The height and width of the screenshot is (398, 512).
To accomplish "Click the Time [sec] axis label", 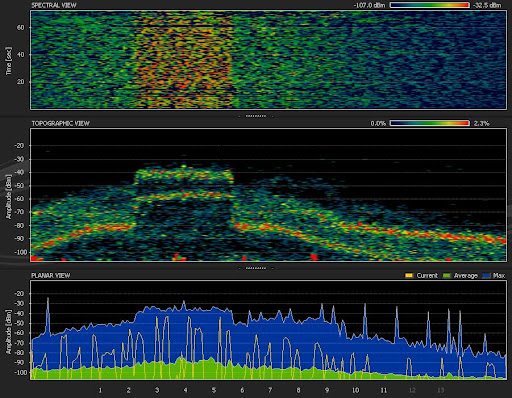I will tap(8, 61).
